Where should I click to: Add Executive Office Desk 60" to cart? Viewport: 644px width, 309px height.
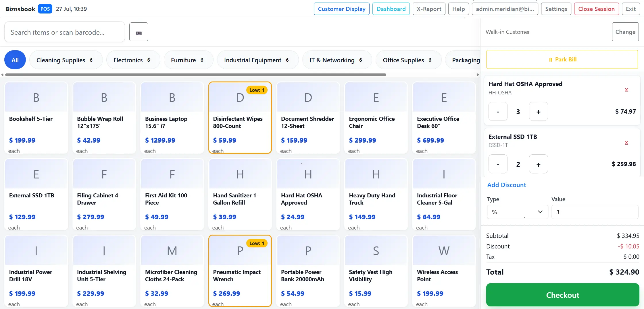pos(444,118)
